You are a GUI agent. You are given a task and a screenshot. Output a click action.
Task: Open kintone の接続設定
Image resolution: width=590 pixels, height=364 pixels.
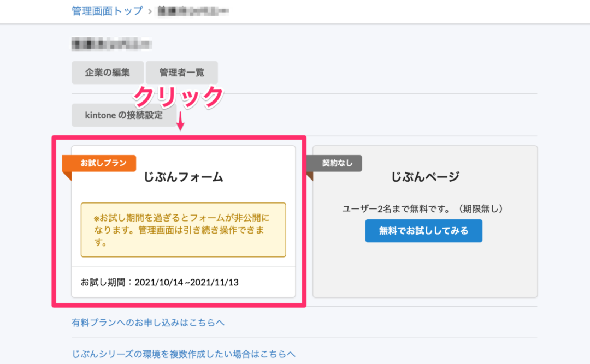click(124, 115)
